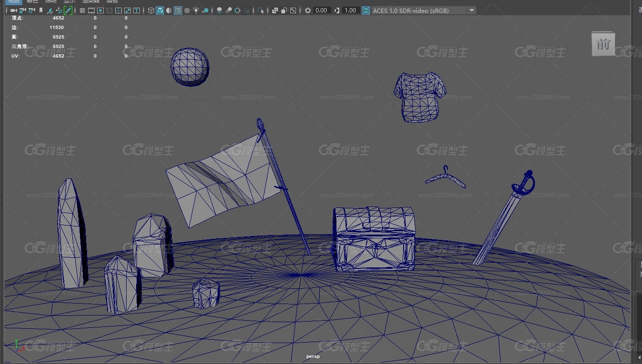Toggle the Safe Action icon

(x=127, y=10)
